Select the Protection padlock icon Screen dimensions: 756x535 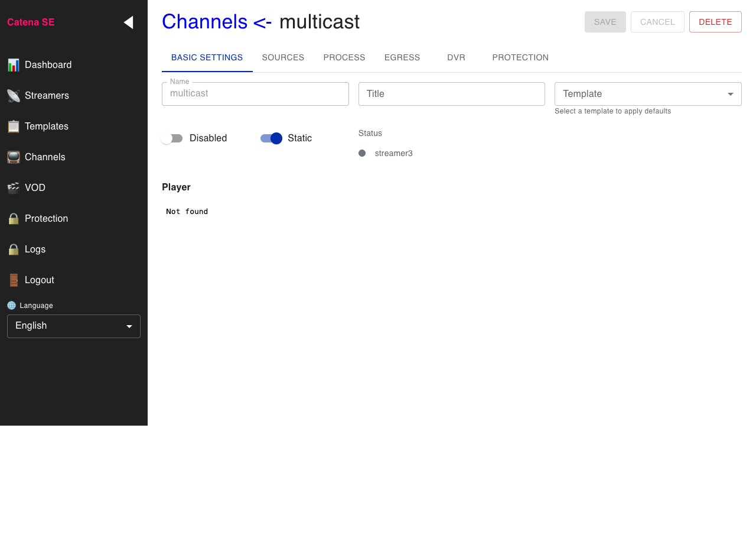[x=13, y=218]
